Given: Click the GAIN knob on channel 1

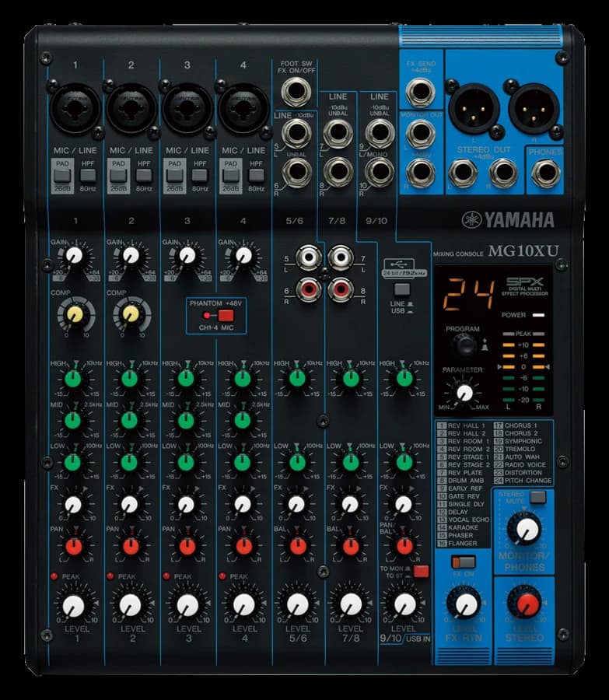Looking at the screenshot, I should click(74, 256).
